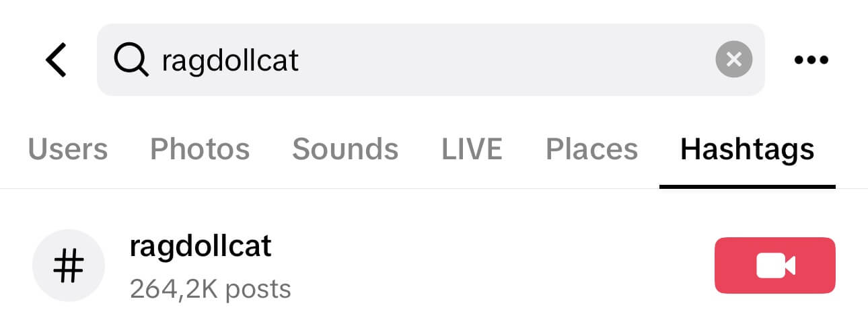Viewport: 868px width, 332px height.
Task: Select the ragdollcat hashtag result row
Action: coord(434,265)
